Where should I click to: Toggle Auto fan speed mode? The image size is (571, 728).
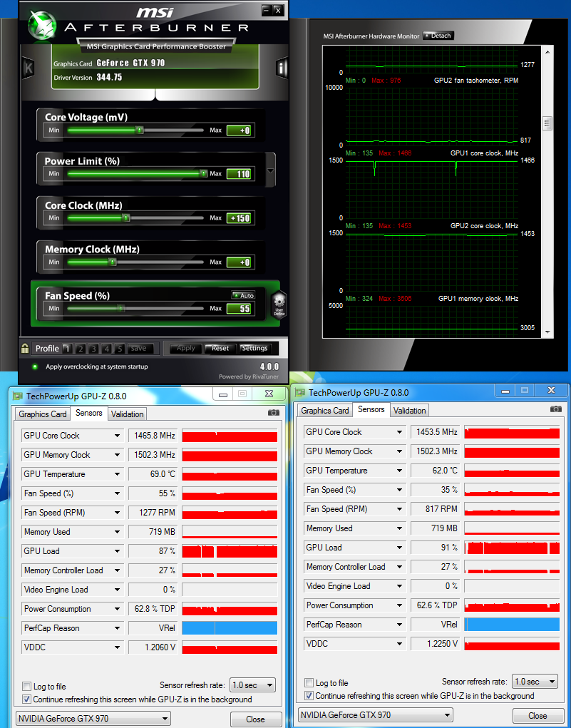[243, 295]
